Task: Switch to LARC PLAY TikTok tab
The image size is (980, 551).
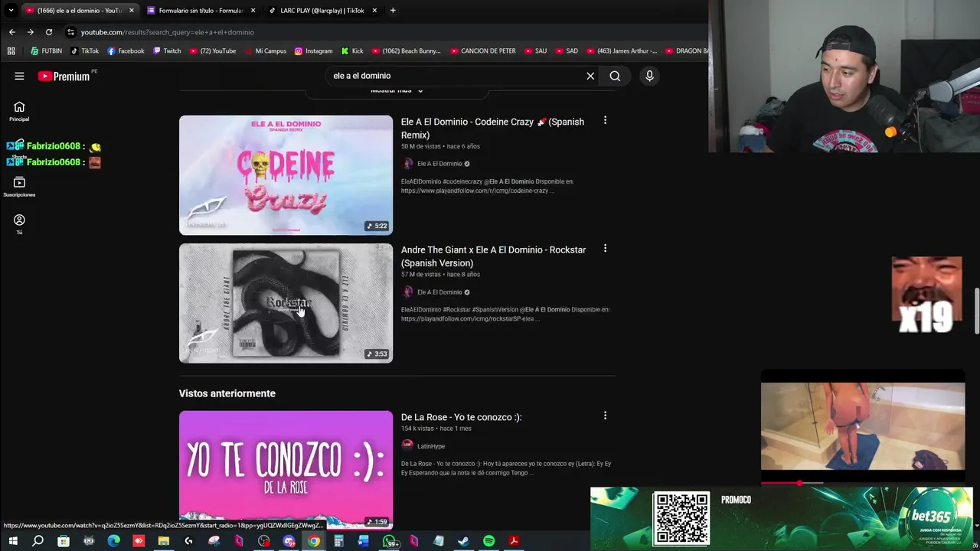Action: (322, 11)
